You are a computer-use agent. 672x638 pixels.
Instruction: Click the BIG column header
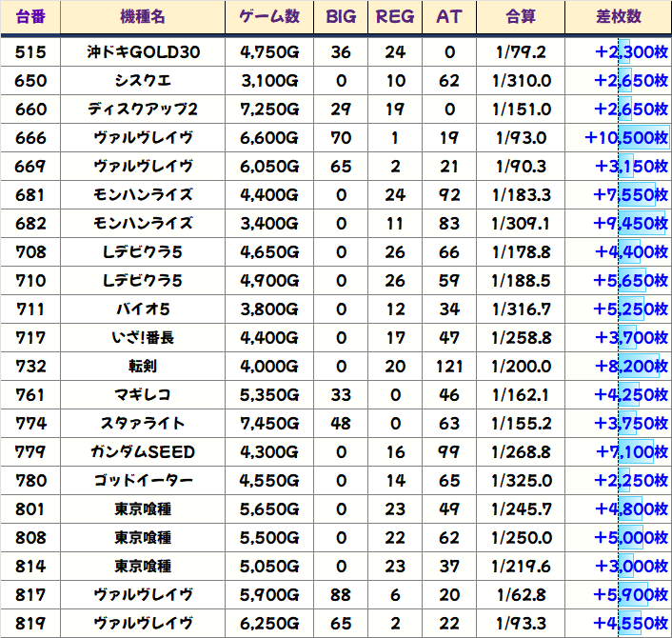(x=341, y=17)
